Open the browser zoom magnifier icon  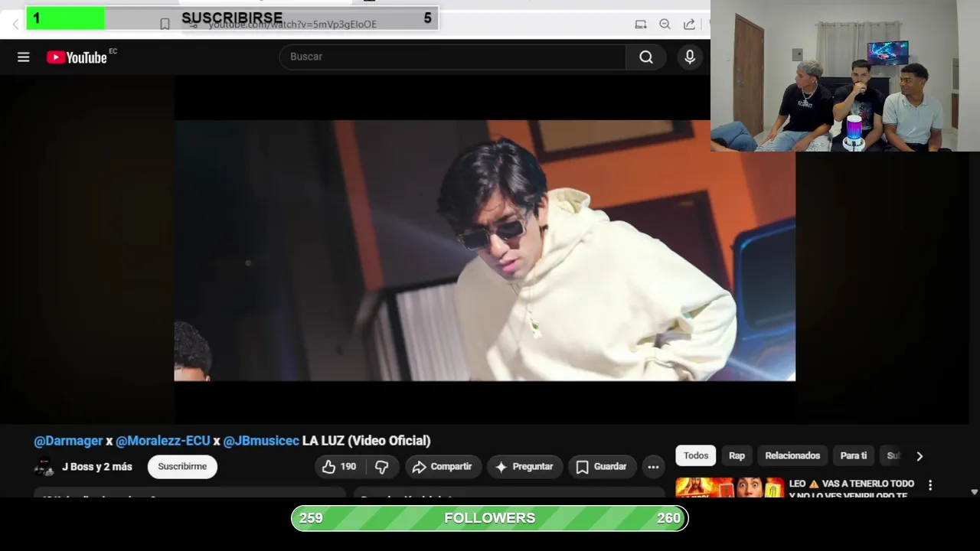[665, 24]
